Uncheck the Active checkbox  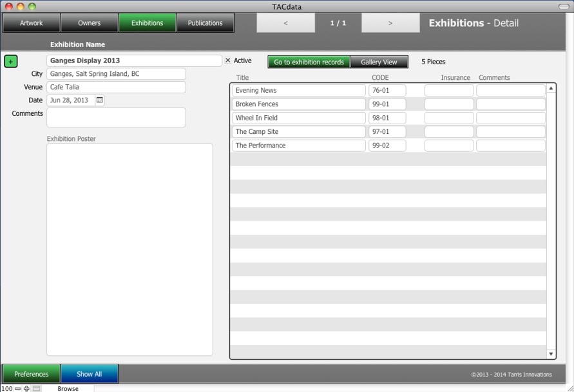(228, 61)
